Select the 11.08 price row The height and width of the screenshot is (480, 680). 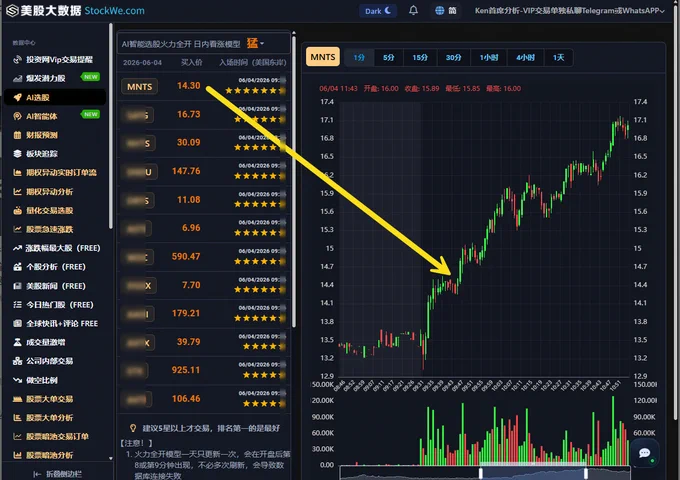(204, 200)
